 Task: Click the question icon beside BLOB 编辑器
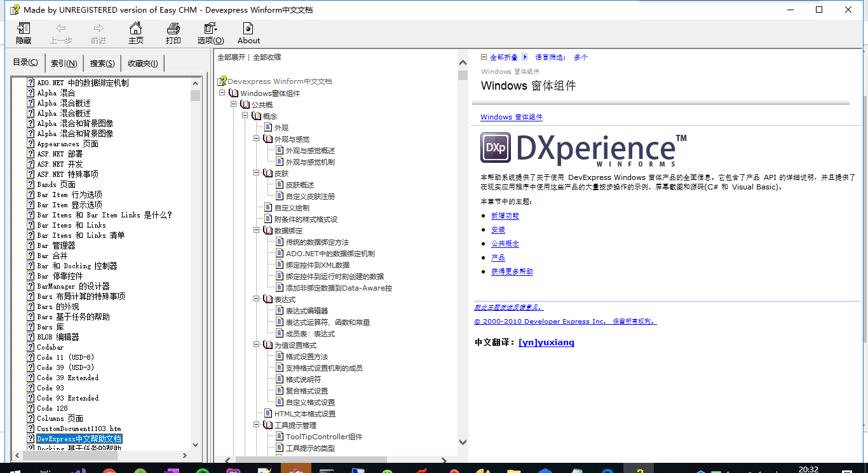tap(31, 337)
